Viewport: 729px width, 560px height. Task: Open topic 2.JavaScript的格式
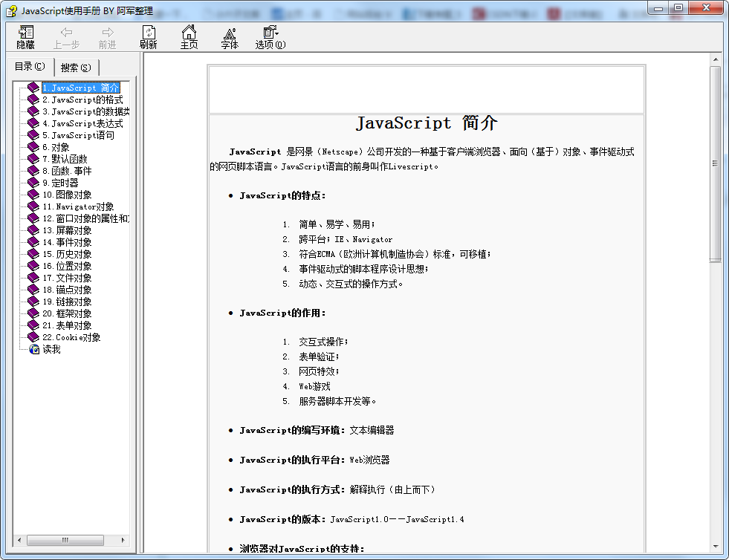82,100
